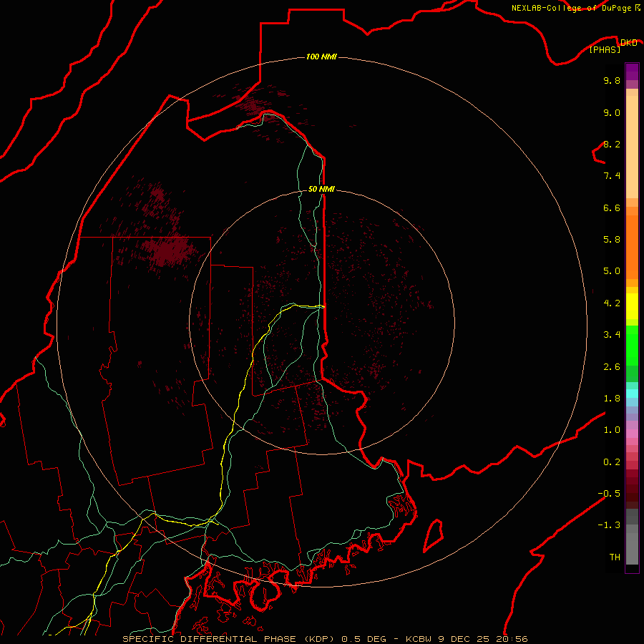Click the NEXLAB-College of DuPage credit text
The width and height of the screenshot is (644, 644).
571,8
